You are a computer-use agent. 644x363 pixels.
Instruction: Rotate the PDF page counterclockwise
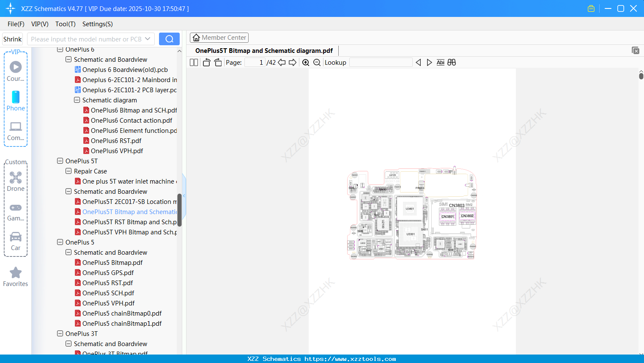[x=206, y=62]
